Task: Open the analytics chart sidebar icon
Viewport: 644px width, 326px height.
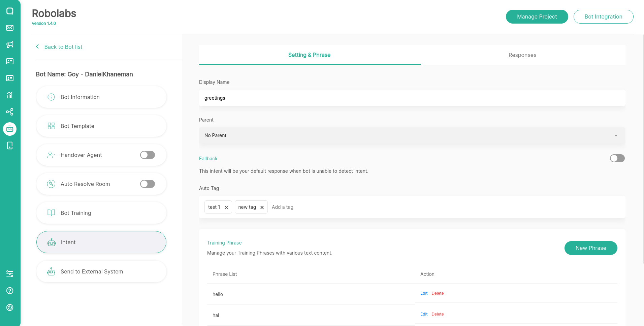Action: (x=10, y=95)
